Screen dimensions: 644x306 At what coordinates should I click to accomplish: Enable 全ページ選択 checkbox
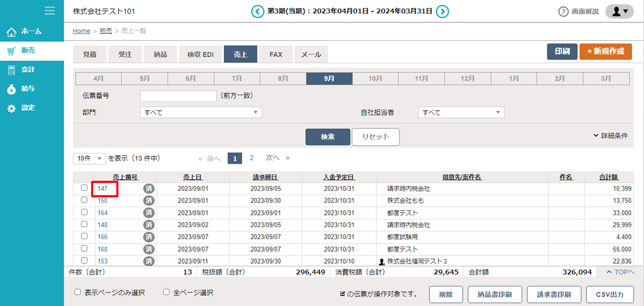tap(166, 292)
